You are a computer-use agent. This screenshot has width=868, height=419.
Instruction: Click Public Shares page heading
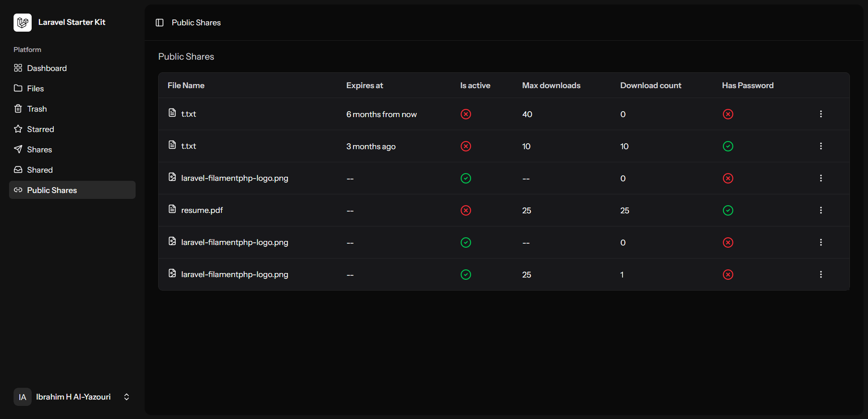(x=186, y=56)
